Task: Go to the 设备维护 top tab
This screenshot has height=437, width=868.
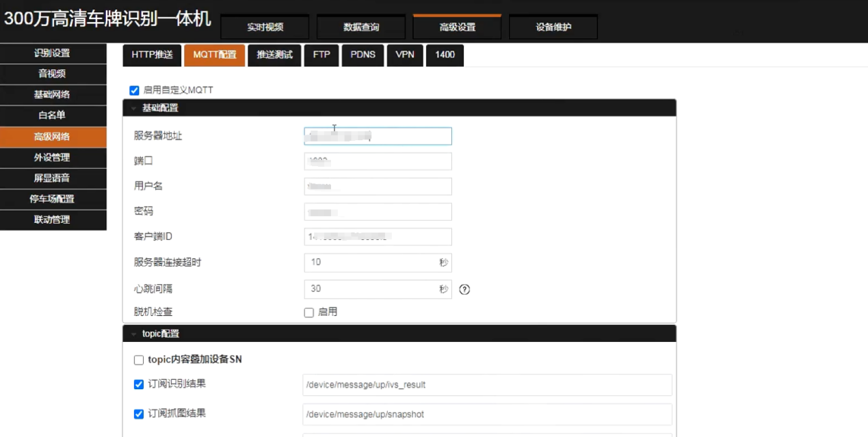Action: pos(553,27)
